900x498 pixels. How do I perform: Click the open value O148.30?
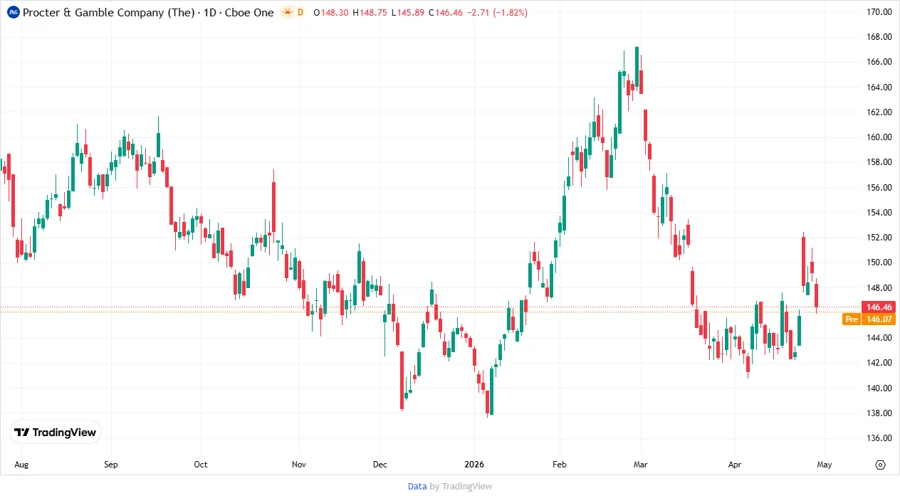coord(331,12)
